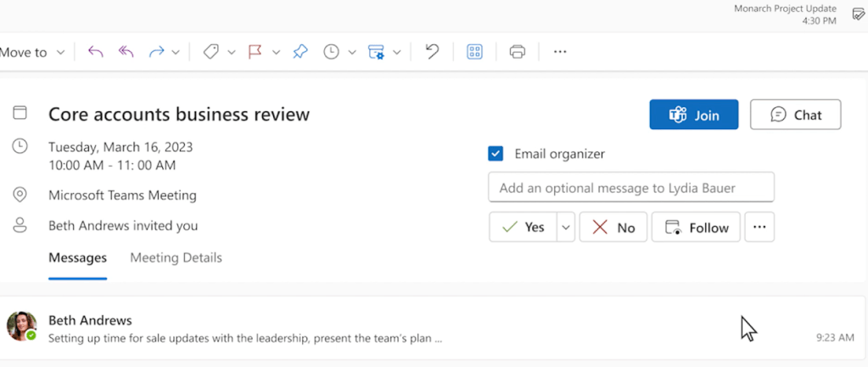The height and width of the screenshot is (367, 868).
Task: Open dropdown arrow next to Yes button
Action: [x=566, y=228]
